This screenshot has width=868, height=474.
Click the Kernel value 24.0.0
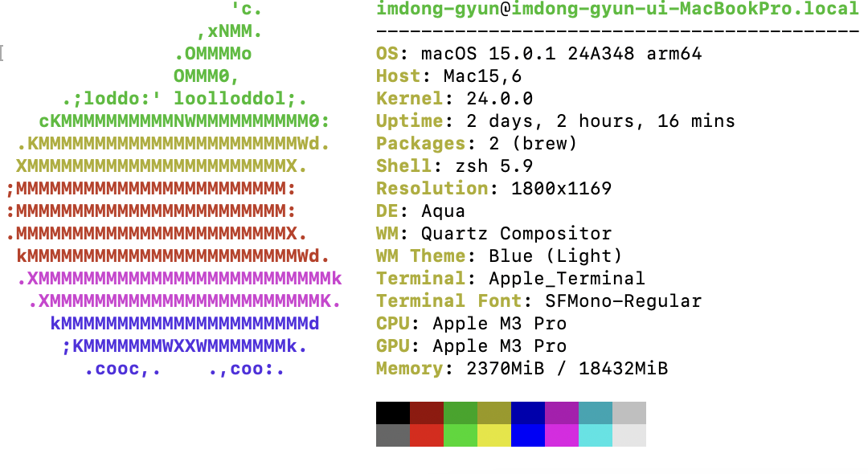click(x=499, y=99)
